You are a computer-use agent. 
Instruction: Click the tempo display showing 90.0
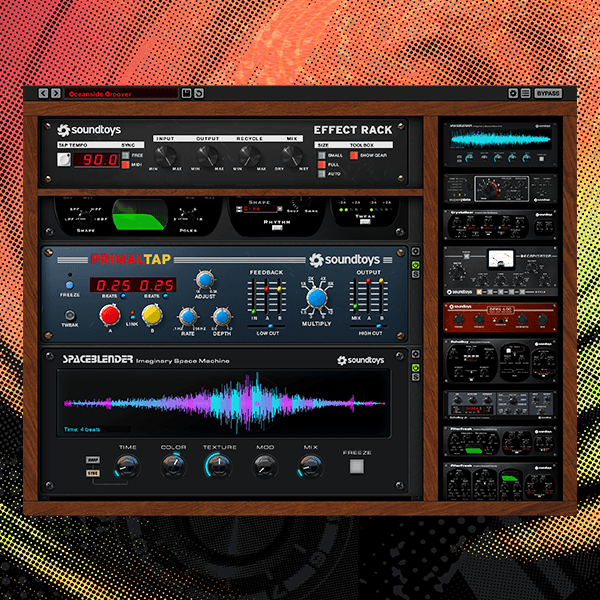(98, 160)
